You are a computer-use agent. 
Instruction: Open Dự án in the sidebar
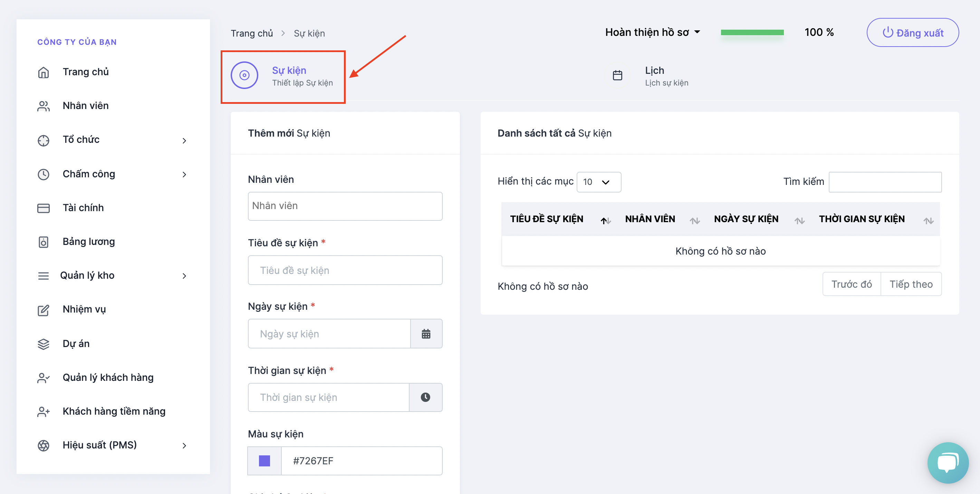pos(76,344)
